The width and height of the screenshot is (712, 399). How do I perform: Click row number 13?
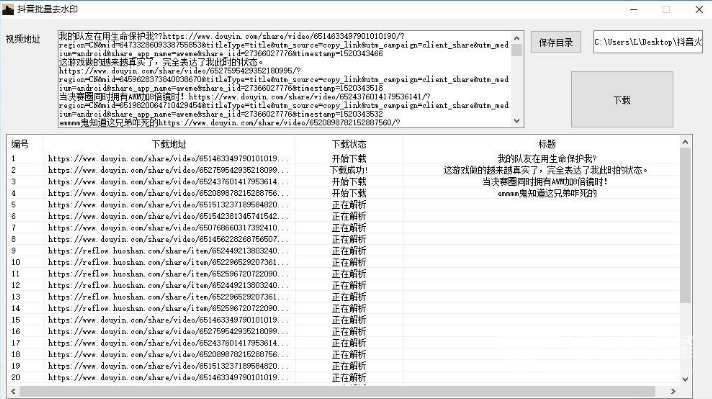point(16,297)
